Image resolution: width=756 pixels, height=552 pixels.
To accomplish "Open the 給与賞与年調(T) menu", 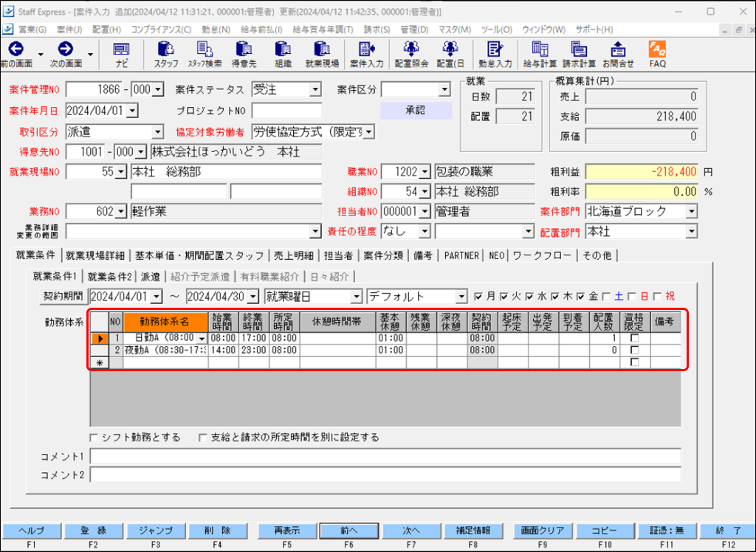I will pyautogui.click(x=323, y=30).
